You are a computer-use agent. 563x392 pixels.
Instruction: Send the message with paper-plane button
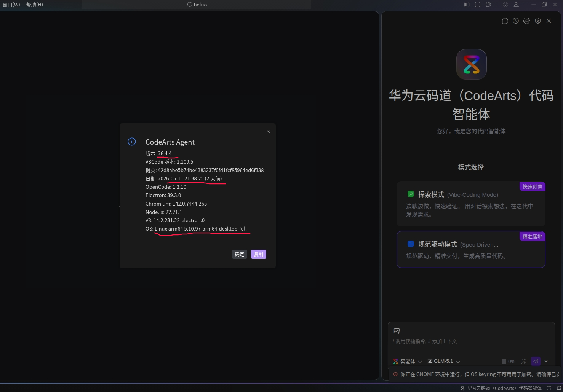coord(536,361)
